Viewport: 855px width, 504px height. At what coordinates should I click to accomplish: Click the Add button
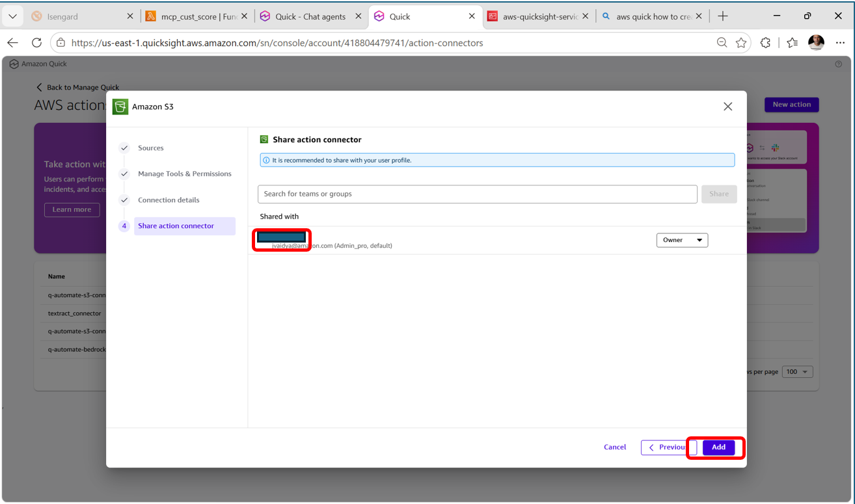pos(718,447)
